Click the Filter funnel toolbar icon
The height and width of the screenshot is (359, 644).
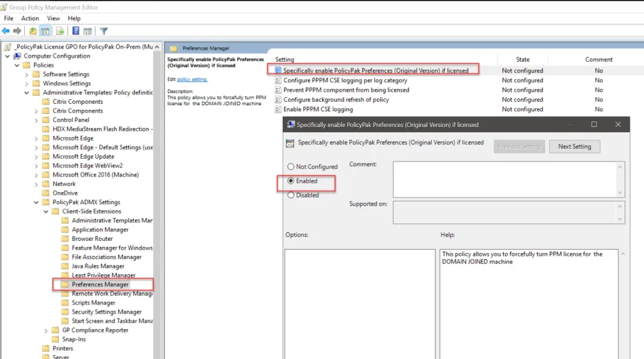tap(104, 31)
